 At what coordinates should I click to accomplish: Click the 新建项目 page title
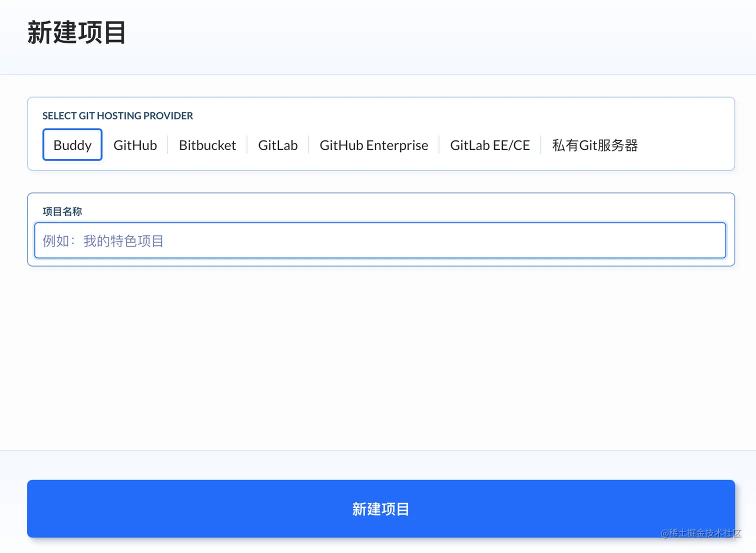[x=76, y=33]
